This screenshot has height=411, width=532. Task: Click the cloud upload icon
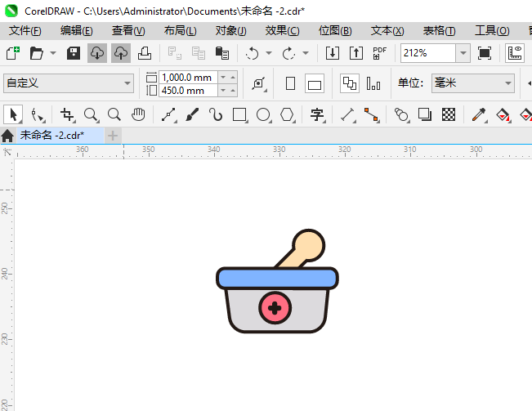[121, 53]
